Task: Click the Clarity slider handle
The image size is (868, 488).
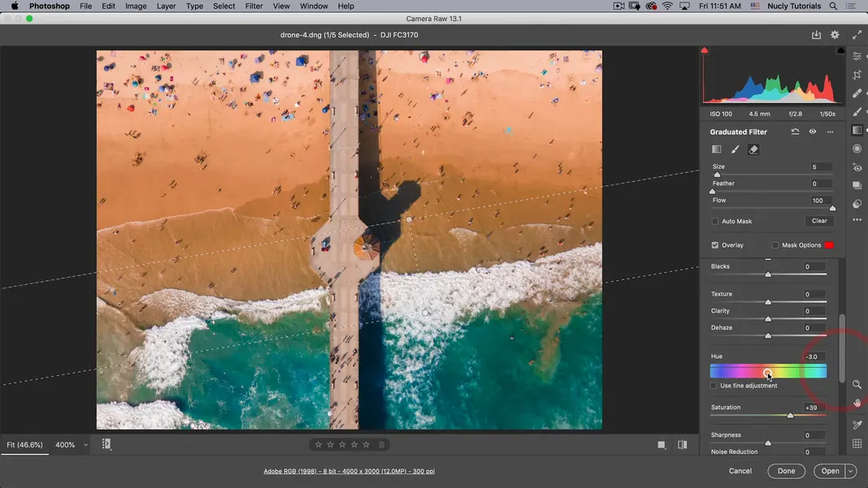Action: pyautogui.click(x=768, y=319)
